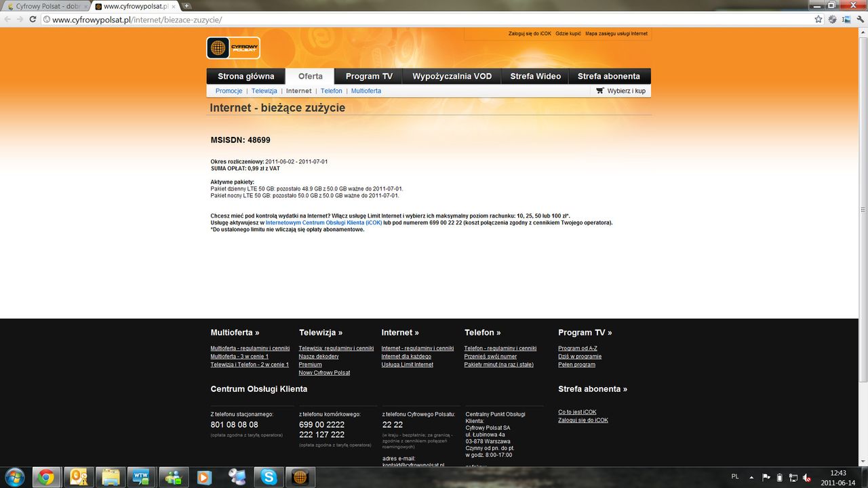Open a new tab with the plus button
The height and width of the screenshot is (488, 868).
coord(186,6)
